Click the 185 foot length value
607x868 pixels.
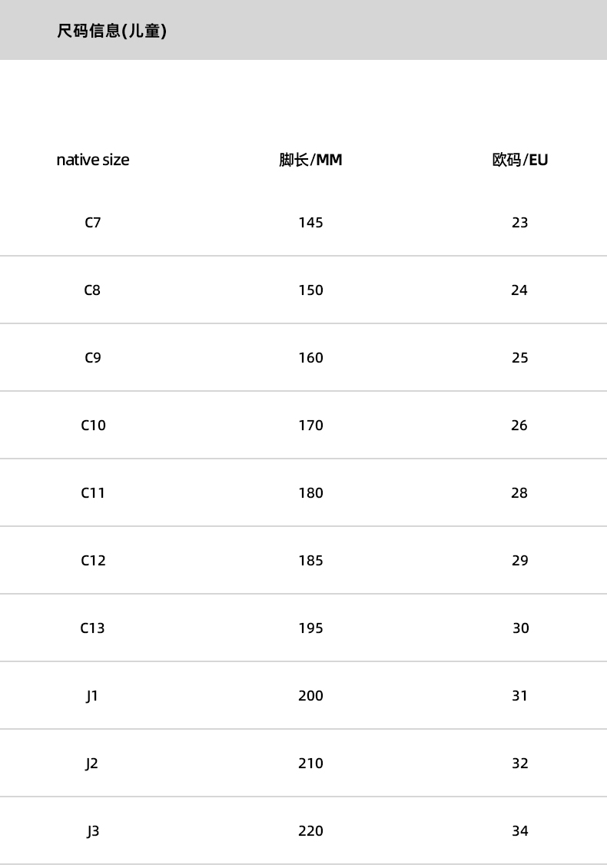pyautogui.click(x=310, y=561)
